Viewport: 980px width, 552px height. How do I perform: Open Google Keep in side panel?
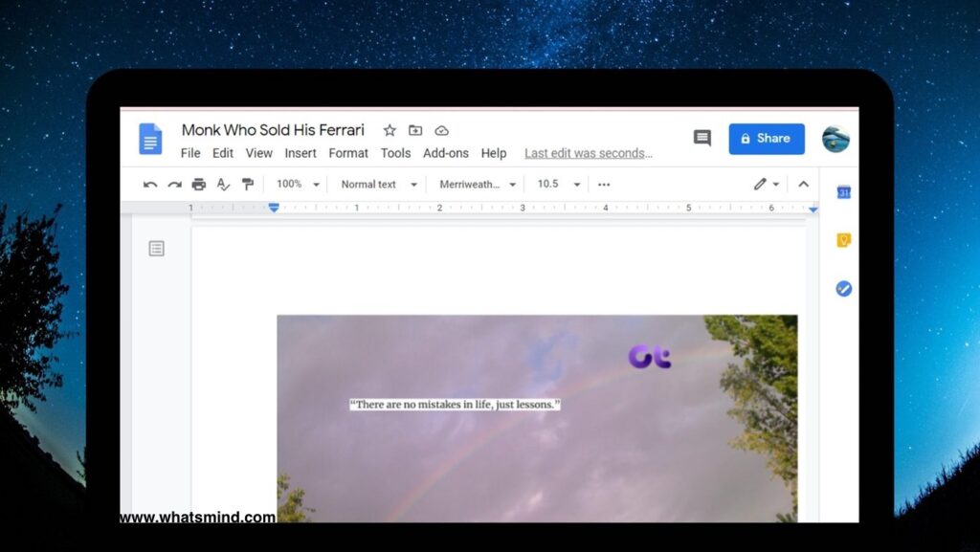click(844, 240)
